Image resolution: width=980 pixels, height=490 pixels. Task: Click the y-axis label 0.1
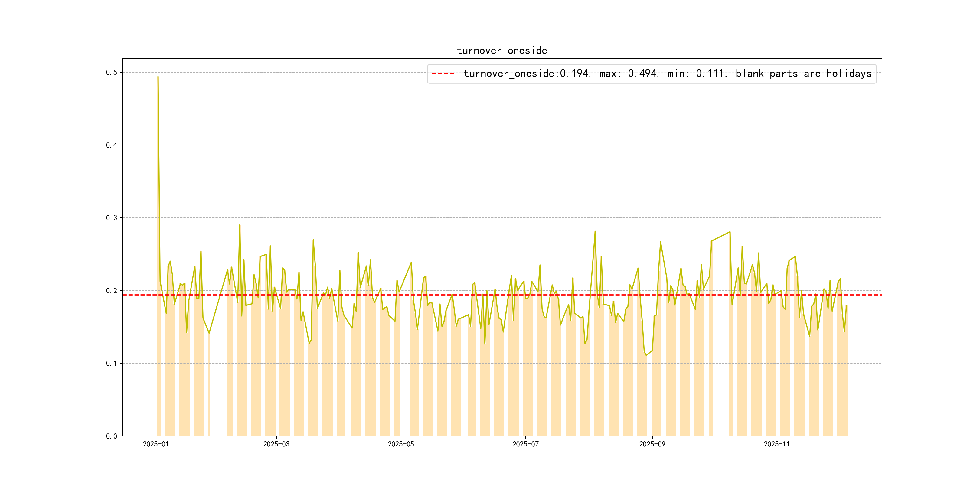coord(112,363)
